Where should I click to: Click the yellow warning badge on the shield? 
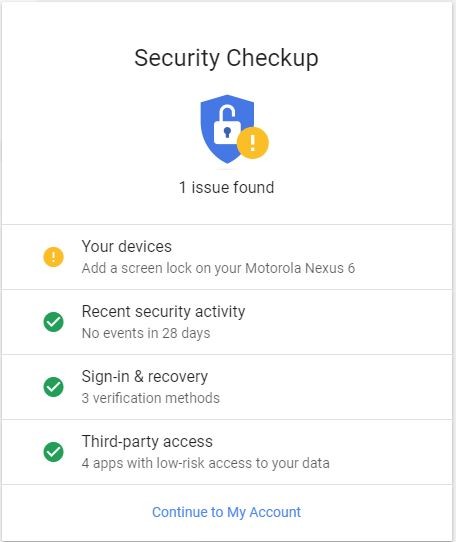point(253,143)
